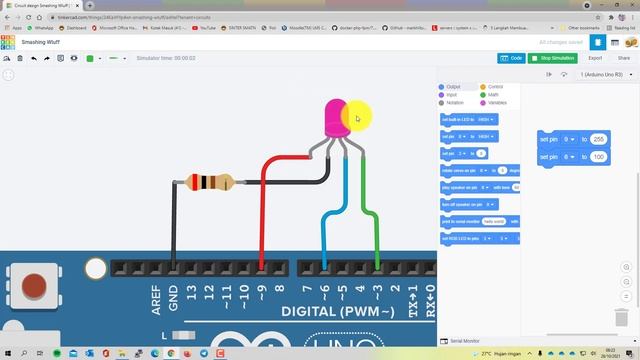Open the notes annotation tool
This screenshot has width=640, height=360.
click(x=60, y=58)
